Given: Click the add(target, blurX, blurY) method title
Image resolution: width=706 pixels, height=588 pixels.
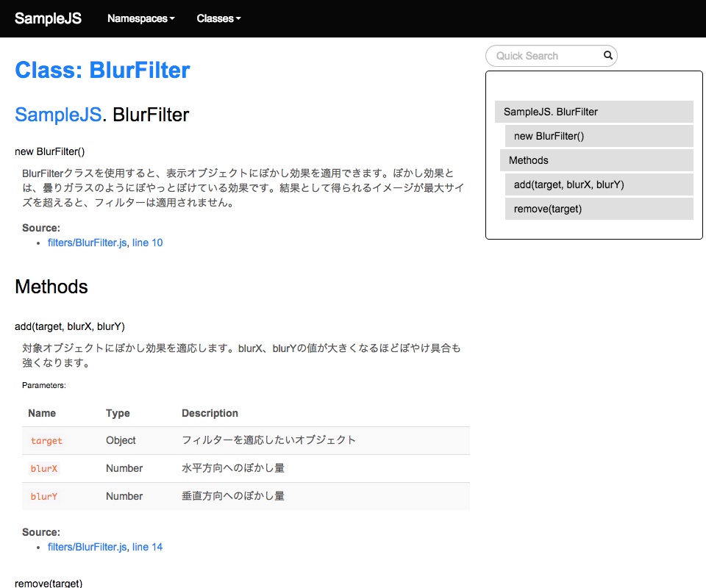Looking at the screenshot, I should pyautogui.click(x=70, y=326).
